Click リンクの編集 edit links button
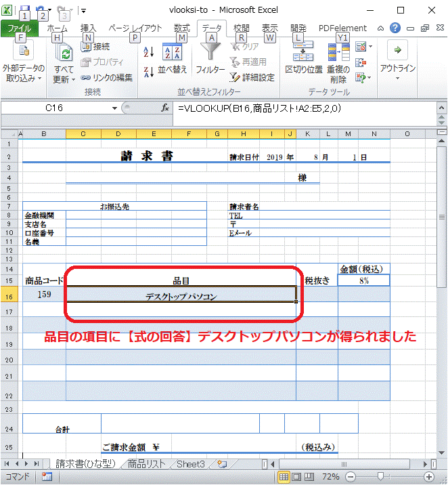This screenshot has height=485, width=448. tap(107, 78)
